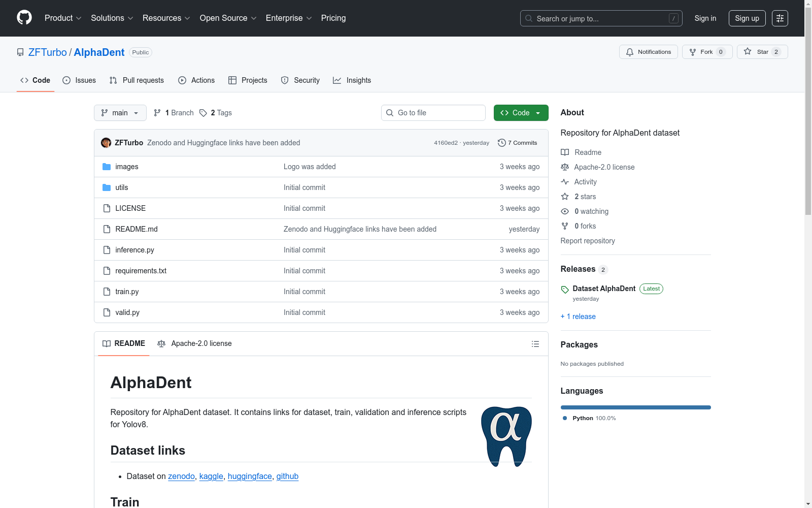Expand the Resources menu
Screen dimensions: 812x508
pyautogui.click(x=166, y=18)
